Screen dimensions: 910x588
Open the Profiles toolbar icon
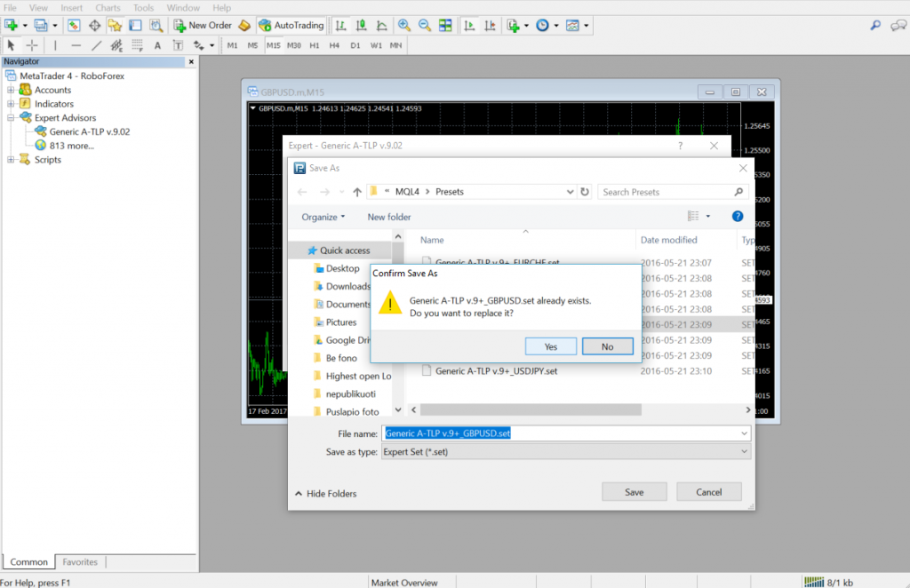tap(41, 25)
